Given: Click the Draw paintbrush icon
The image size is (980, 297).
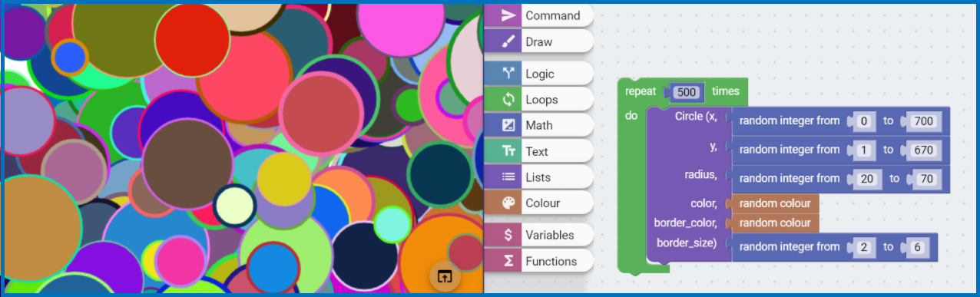Looking at the screenshot, I should (508, 41).
